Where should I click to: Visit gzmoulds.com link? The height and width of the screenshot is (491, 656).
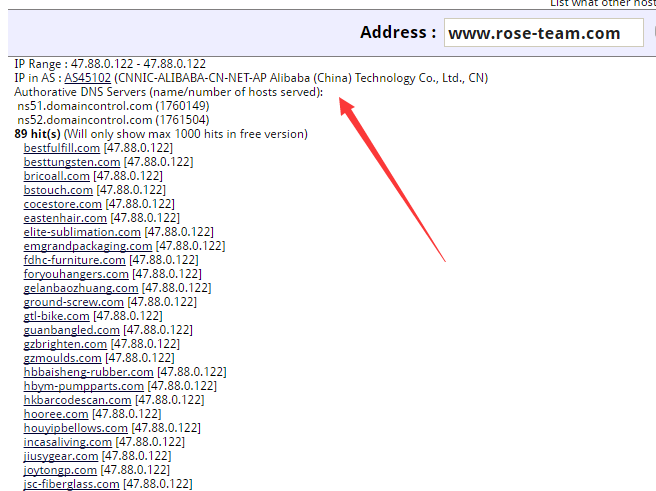[62, 358]
